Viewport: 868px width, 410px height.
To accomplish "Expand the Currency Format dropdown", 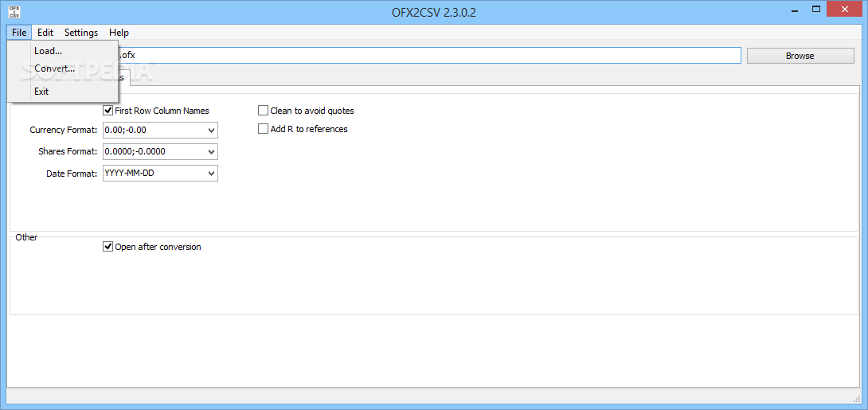I will pyautogui.click(x=211, y=131).
